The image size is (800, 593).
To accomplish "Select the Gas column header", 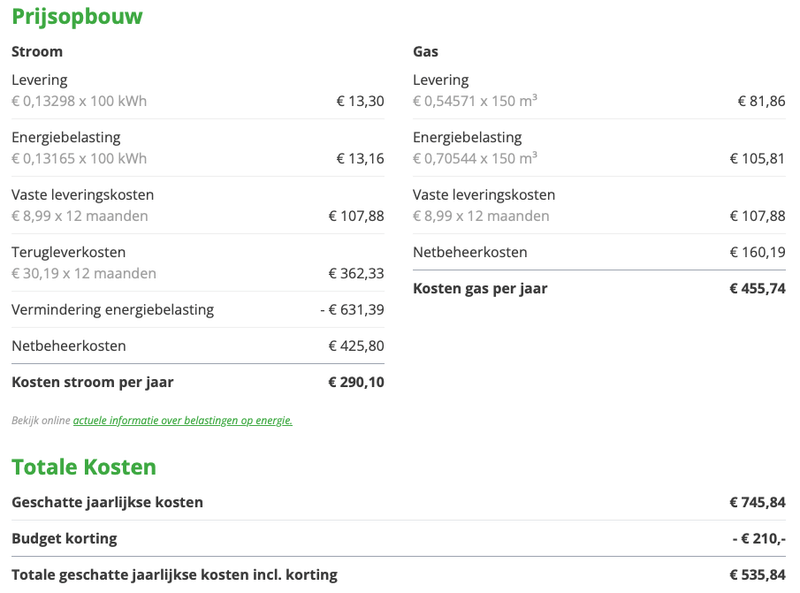I will click(425, 51).
